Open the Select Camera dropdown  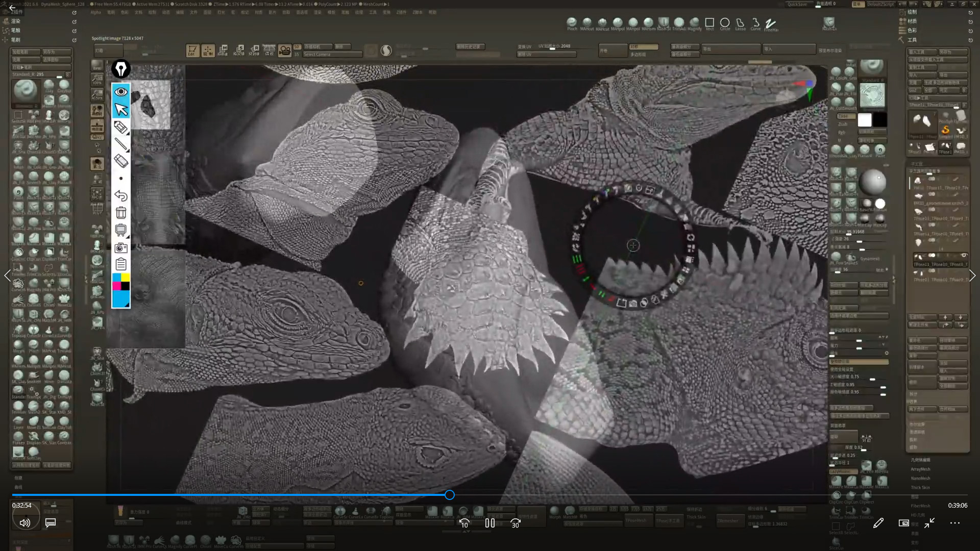click(x=332, y=55)
